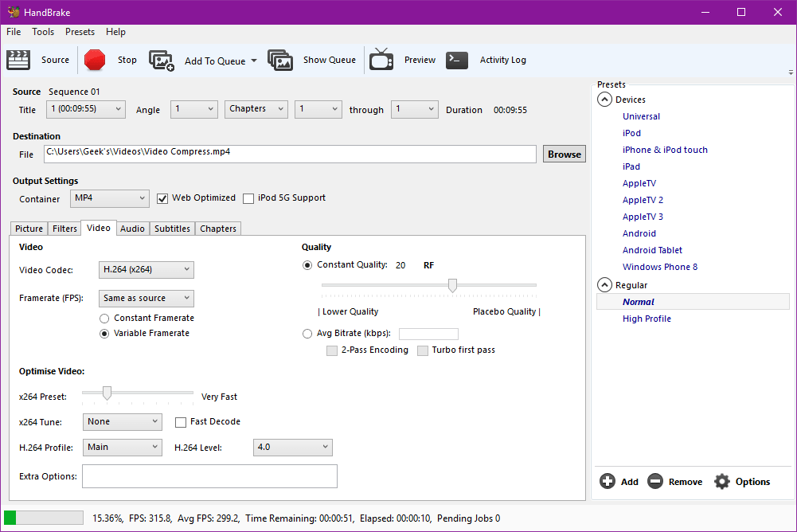
Task: Open the Angle dropdown
Action: tap(194, 109)
